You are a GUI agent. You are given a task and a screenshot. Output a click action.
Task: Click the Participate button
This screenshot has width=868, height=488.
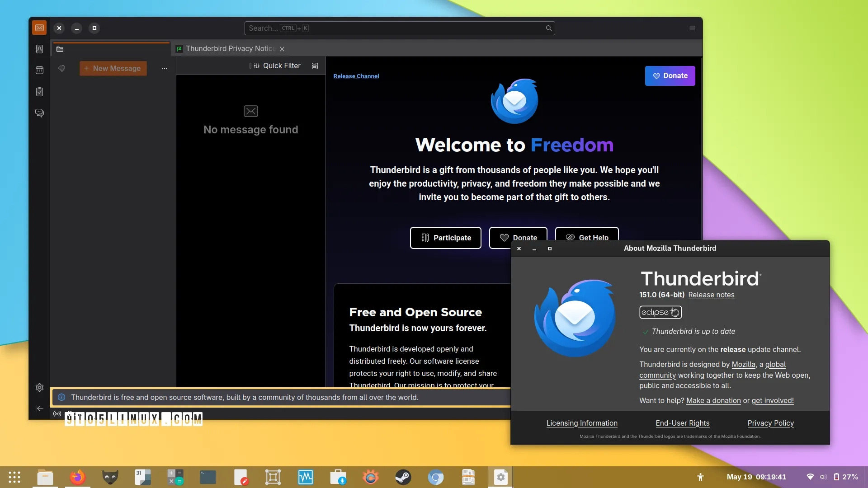tap(446, 238)
